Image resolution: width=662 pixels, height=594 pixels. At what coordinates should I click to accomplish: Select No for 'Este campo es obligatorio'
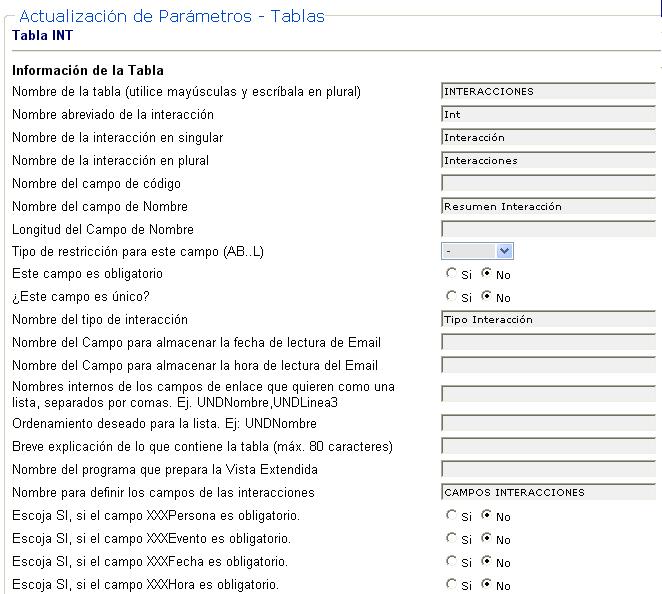[487, 274]
